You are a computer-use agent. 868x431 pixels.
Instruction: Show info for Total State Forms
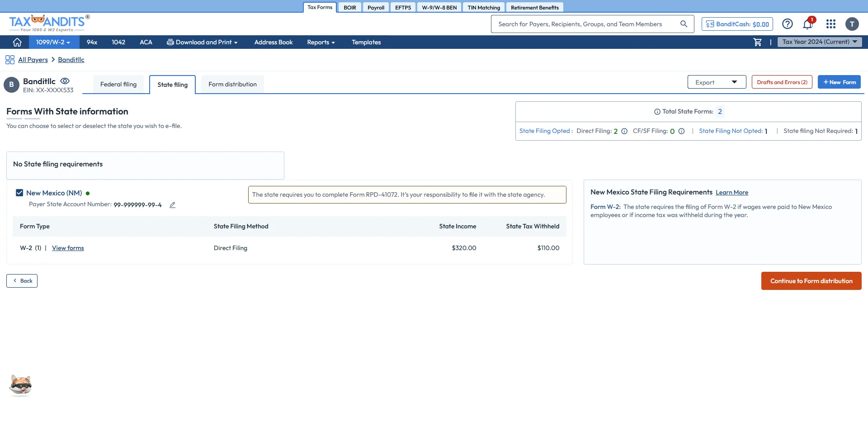tap(657, 112)
